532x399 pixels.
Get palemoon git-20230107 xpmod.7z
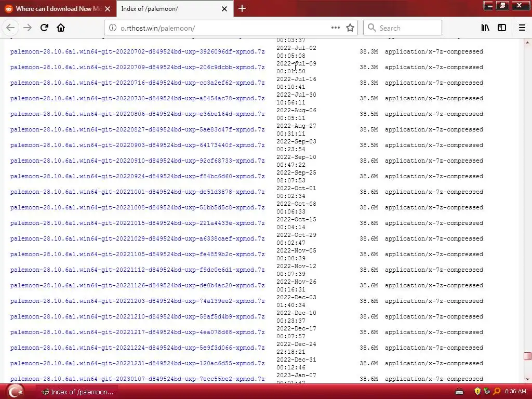tap(137, 379)
